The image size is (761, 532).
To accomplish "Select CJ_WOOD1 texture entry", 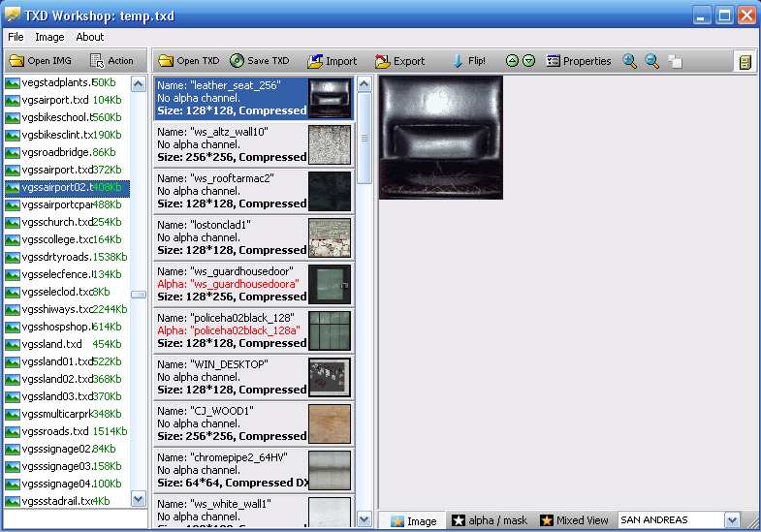I will point(253,423).
